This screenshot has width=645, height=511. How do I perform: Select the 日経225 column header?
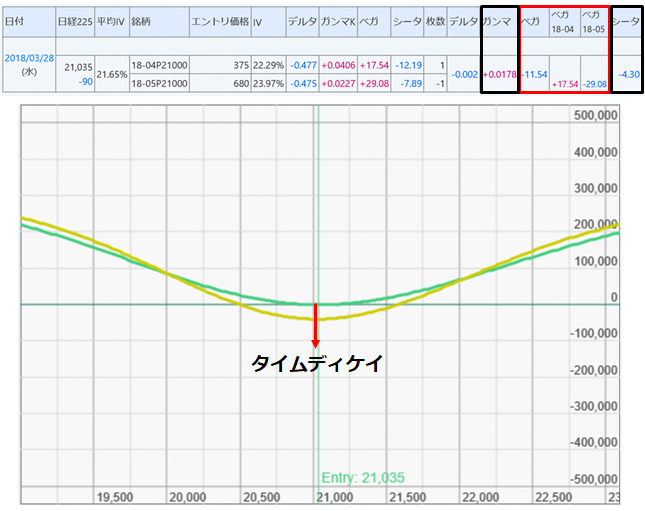pos(75,21)
